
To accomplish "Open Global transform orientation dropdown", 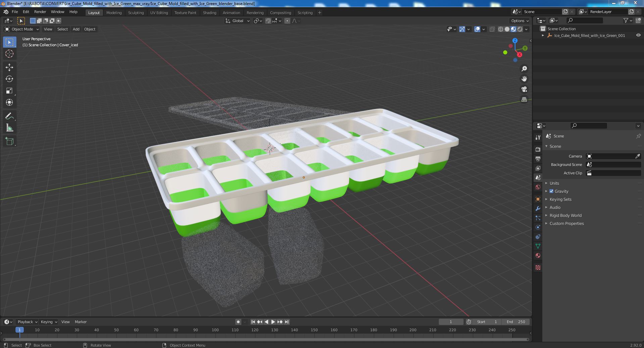I will click(x=237, y=21).
